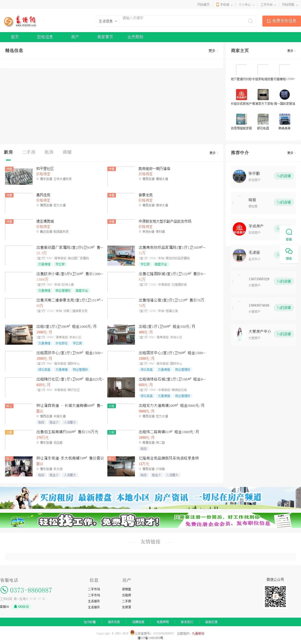Open 张怀勤's Ta的店铺 button

pyautogui.click(x=283, y=176)
